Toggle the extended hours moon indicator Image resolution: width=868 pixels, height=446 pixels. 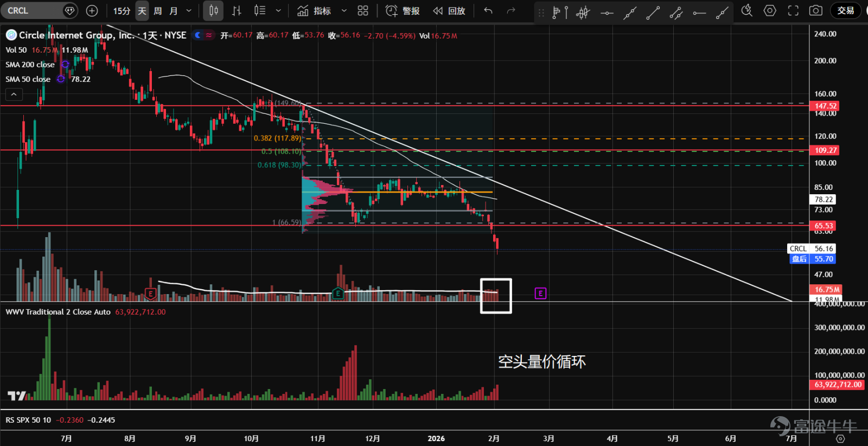pos(198,35)
